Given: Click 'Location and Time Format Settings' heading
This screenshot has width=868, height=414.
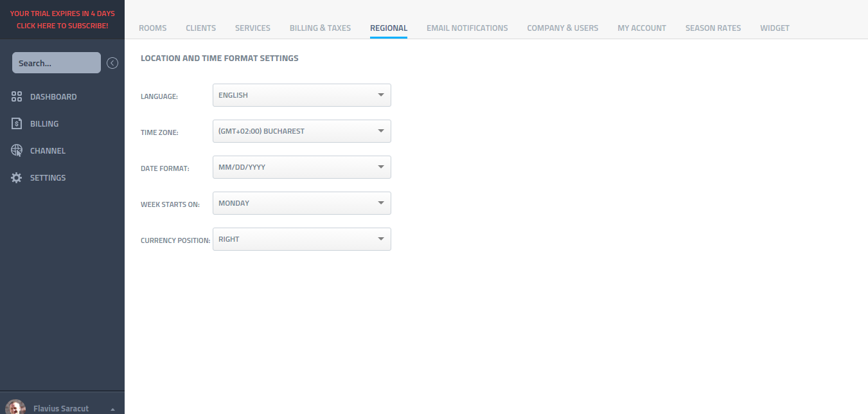Looking at the screenshot, I should click(x=220, y=59).
